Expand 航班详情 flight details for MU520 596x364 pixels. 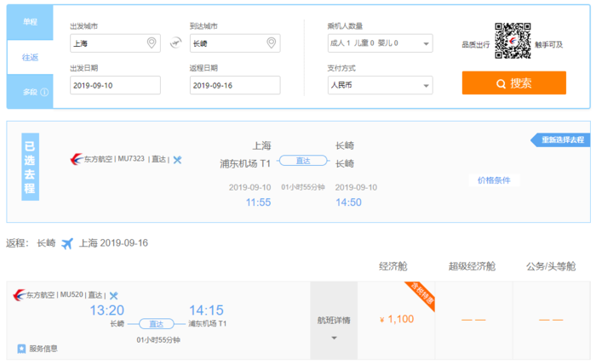point(333,327)
